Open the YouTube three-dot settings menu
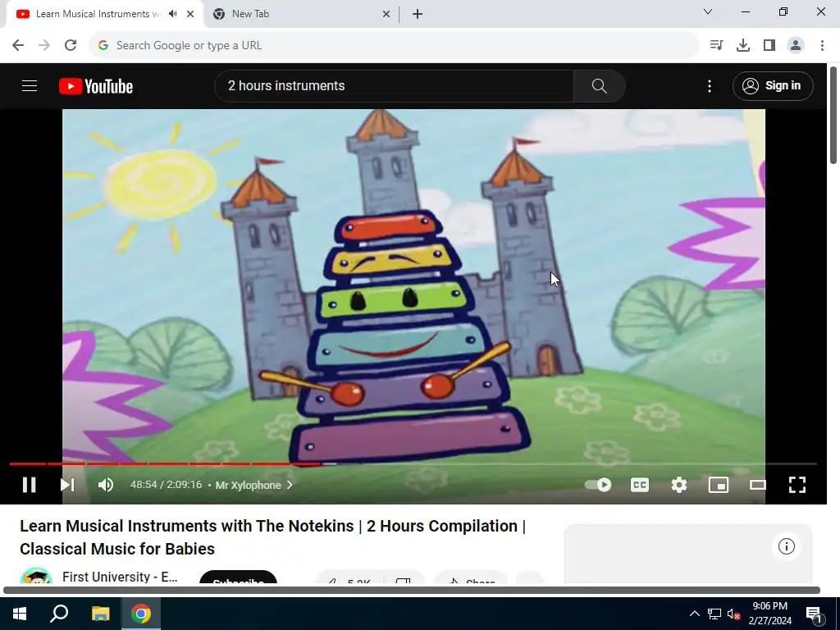840x630 pixels. coord(710,85)
